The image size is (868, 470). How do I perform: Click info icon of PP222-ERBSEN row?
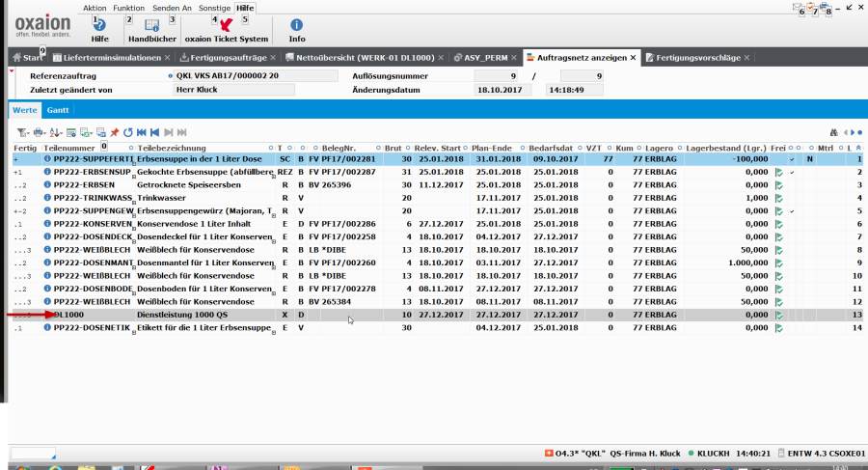[47, 184]
